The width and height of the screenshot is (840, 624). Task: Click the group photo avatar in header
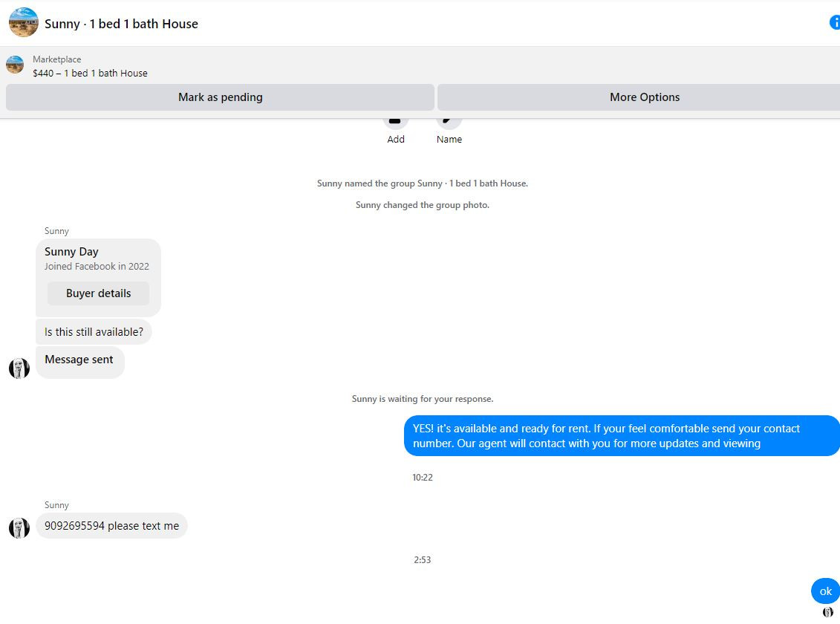tap(24, 22)
